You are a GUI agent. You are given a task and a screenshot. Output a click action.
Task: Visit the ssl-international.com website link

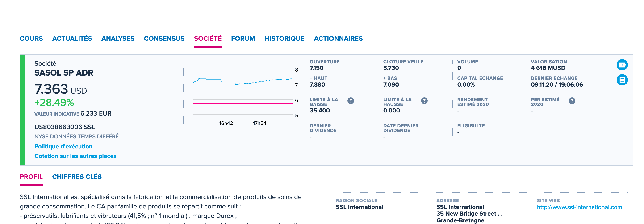click(579, 207)
